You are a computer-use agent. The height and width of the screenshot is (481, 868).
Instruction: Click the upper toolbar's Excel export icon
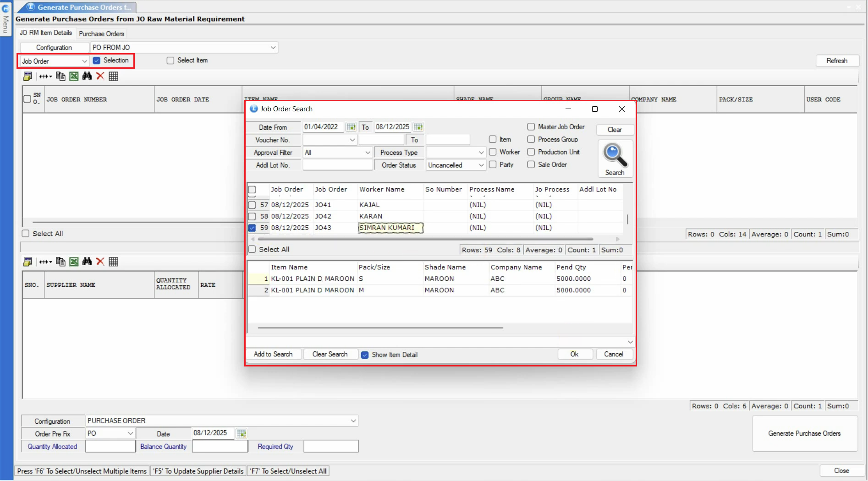[x=74, y=76]
